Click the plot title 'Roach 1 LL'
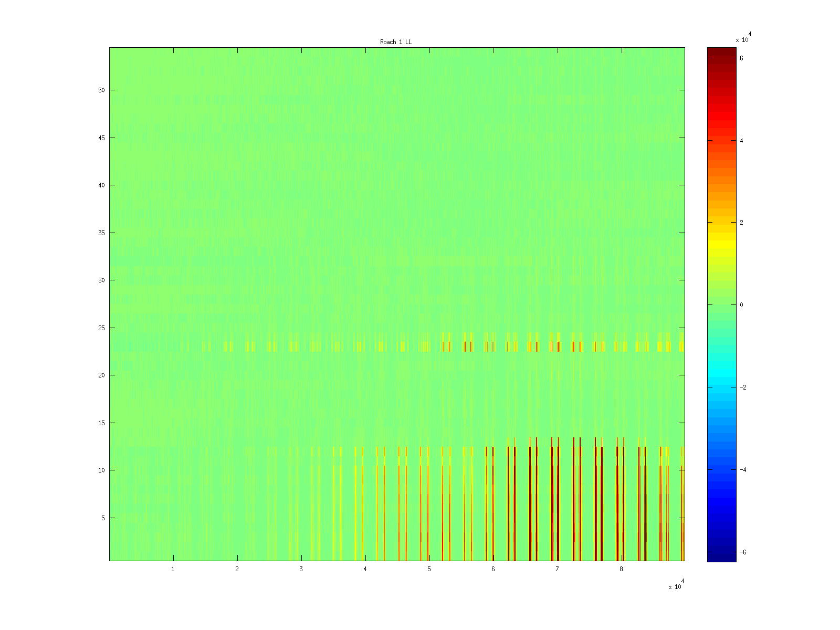Image resolution: width=840 pixels, height=630 pixels. point(396,42)
